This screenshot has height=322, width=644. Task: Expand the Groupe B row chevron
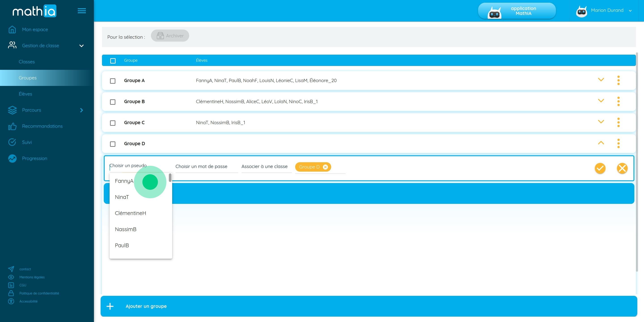tap(601, 101)
